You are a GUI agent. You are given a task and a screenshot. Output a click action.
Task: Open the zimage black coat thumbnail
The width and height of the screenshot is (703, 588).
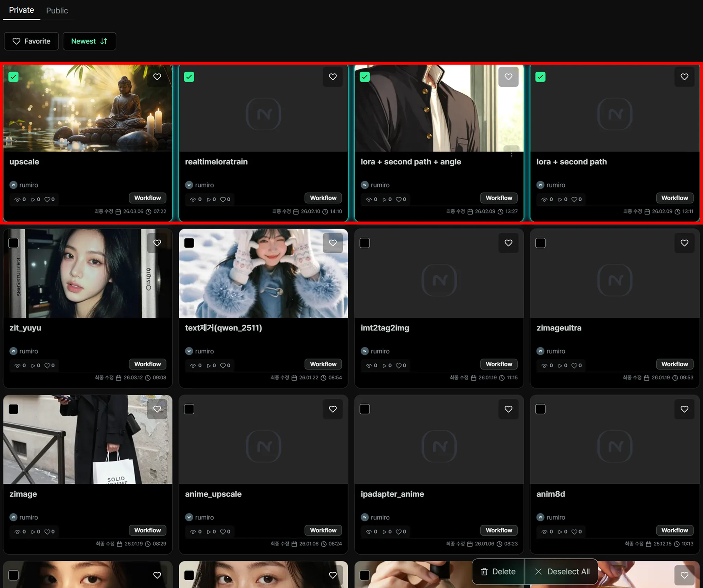[88, 439]
